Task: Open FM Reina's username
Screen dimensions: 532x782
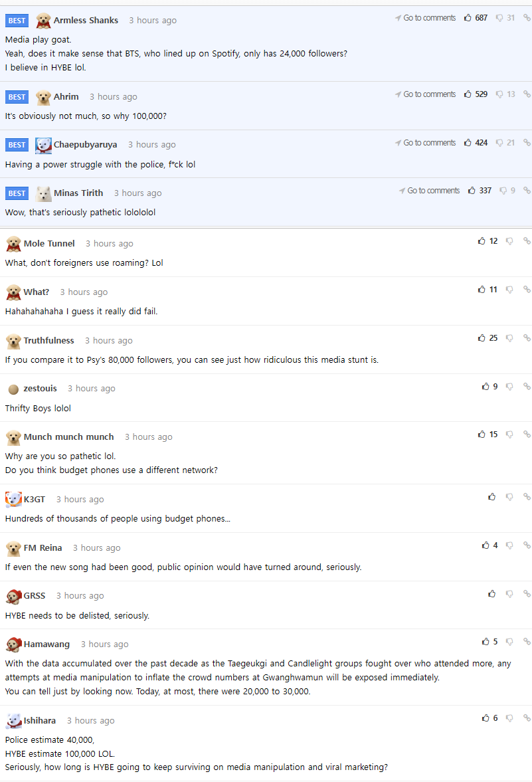Action: click(43, 547)
